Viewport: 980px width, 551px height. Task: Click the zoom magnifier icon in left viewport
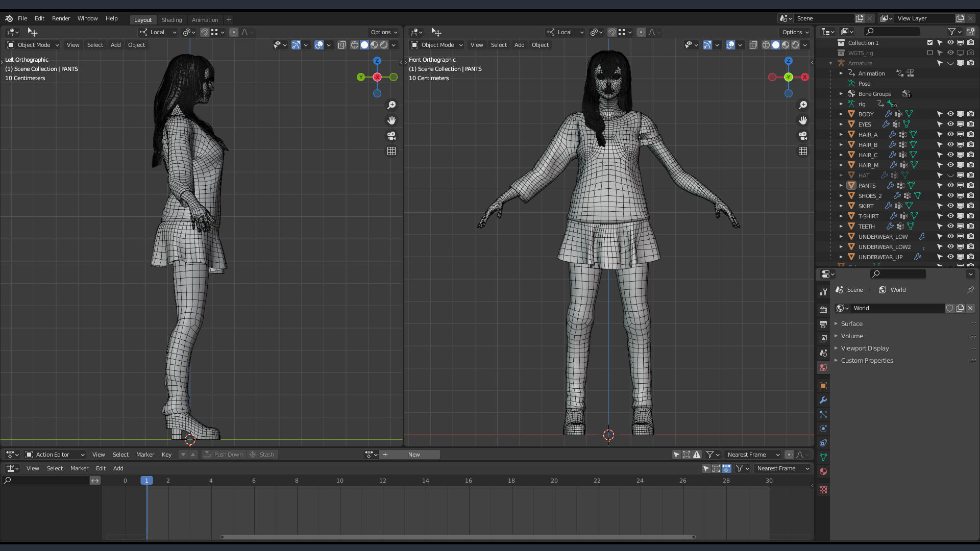(x=391, y=105)
